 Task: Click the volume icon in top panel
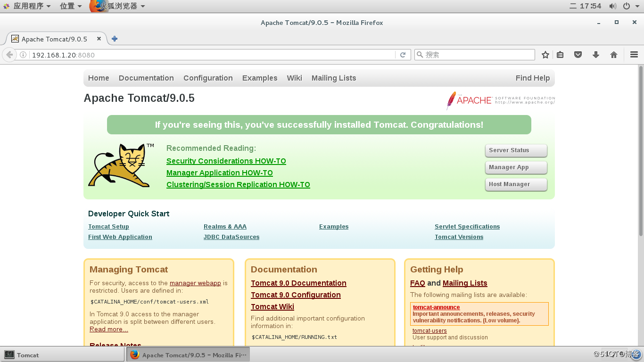pyautogui.click(x=612, y=6)
